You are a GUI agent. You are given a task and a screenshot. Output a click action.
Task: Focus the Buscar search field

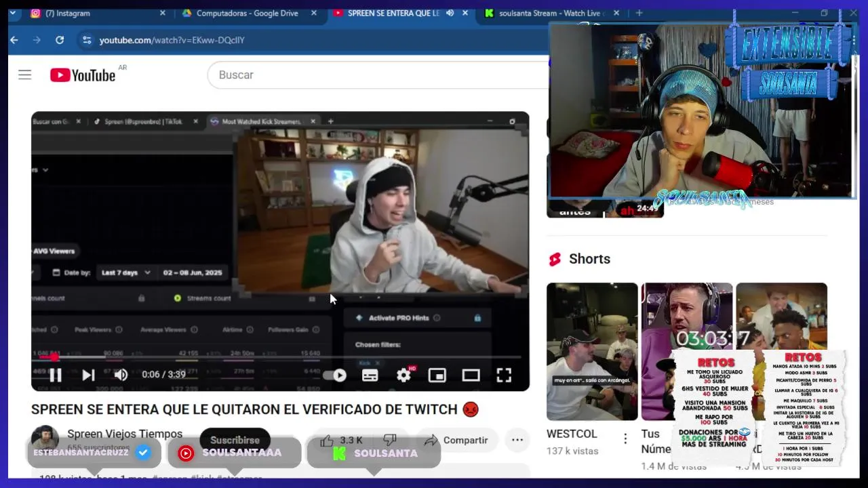click(x=377, y=75)
